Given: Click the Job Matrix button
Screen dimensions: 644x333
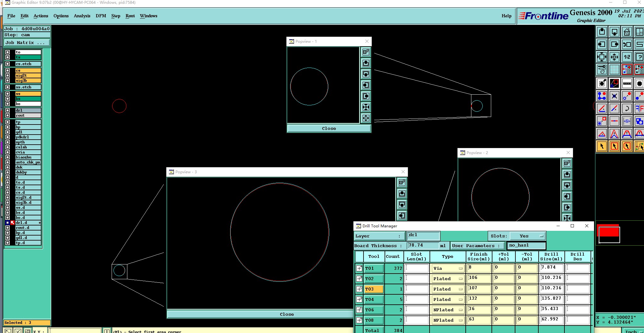Looking at the screenshot, I should tap(27, 42).
